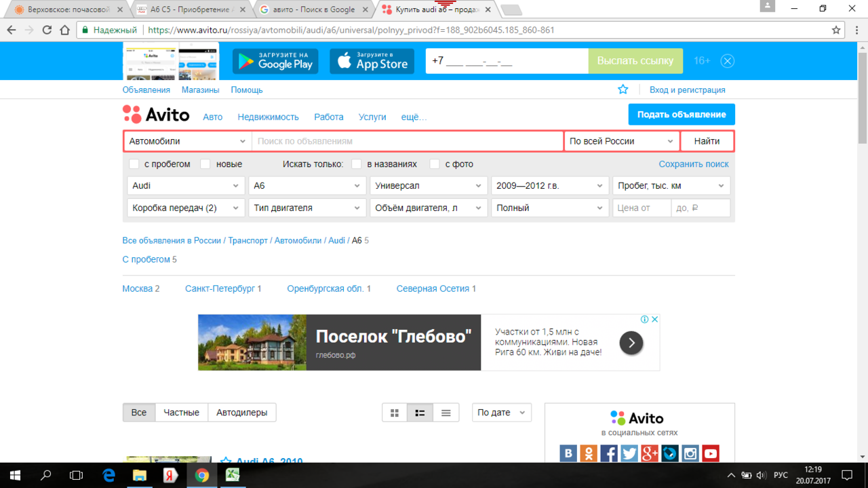Select the Частные sellers tab
868x488 pixels.
[x=182, y=413]
